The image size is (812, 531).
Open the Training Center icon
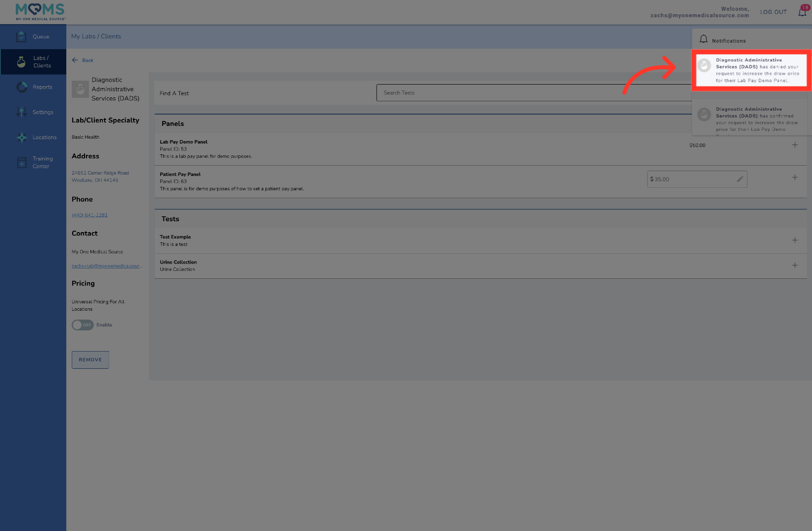click(22, 162)
